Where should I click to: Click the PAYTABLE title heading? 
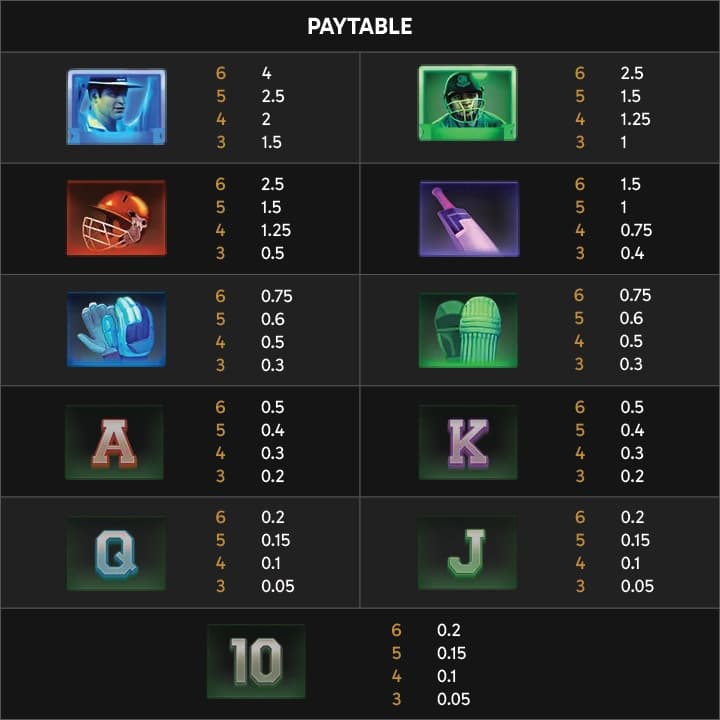[x=360, y=26]
